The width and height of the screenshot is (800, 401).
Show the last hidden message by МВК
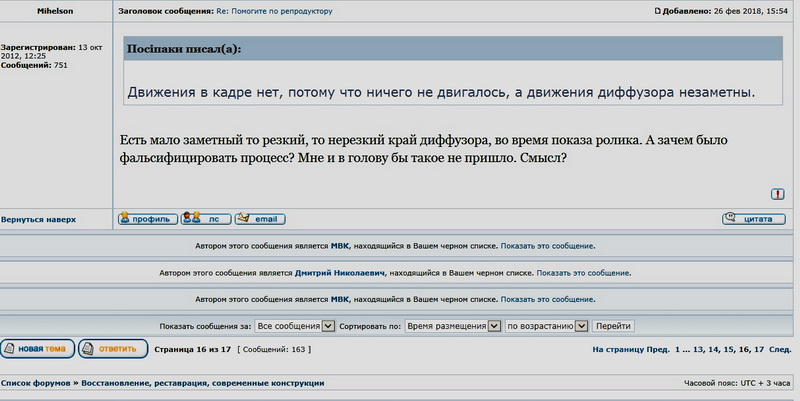tap(547, 299)
